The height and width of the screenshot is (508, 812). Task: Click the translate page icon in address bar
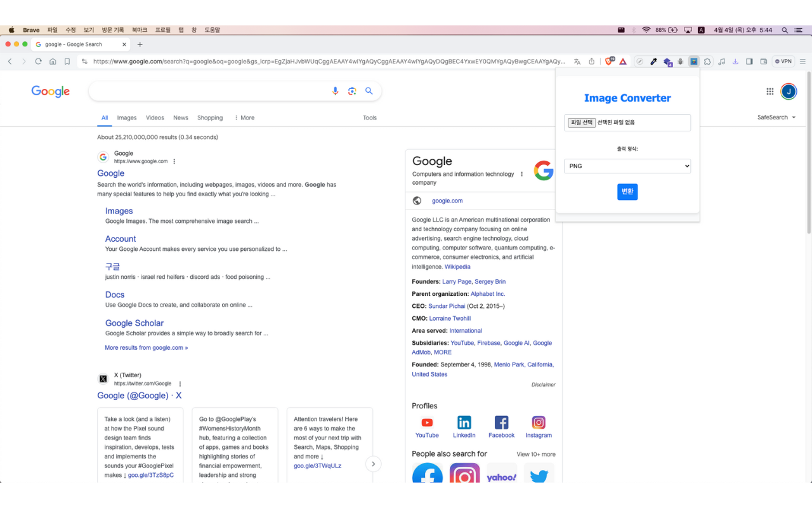coord(577,62)
